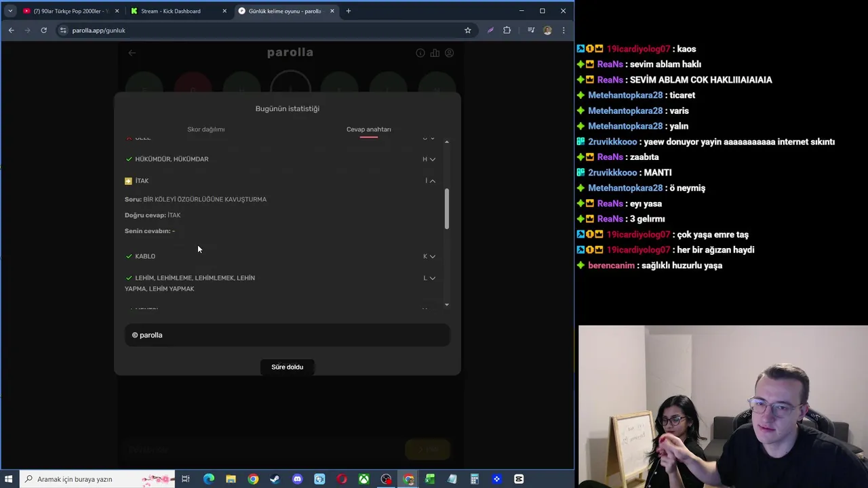
Task: Bookmark this page with the star icon
Action: 467,30
